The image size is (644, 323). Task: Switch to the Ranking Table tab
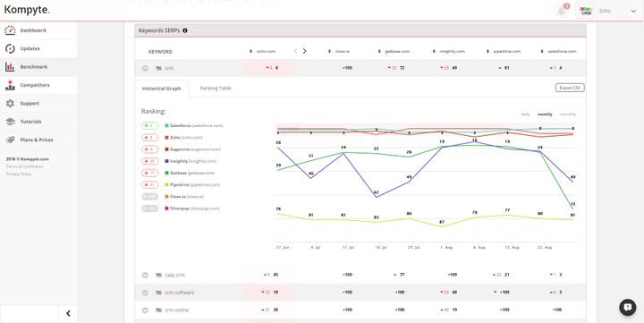[x=216, y=89]
